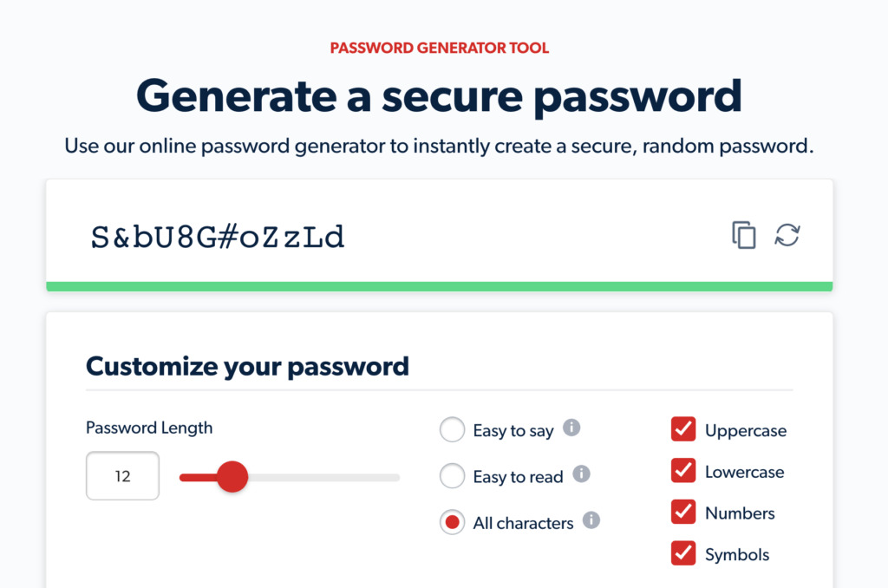Screen dimensions: 888x588
Task: Focus the Password Length number field
Action: pos(122,476)
